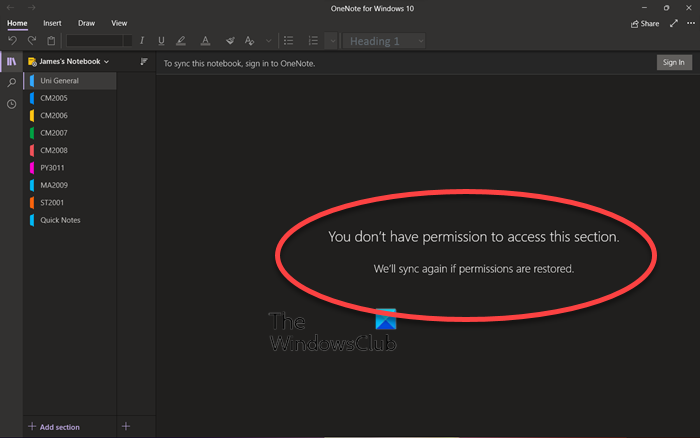Enter full screen mode
This screenshot has height=438, width=700.
coord(674,23)
